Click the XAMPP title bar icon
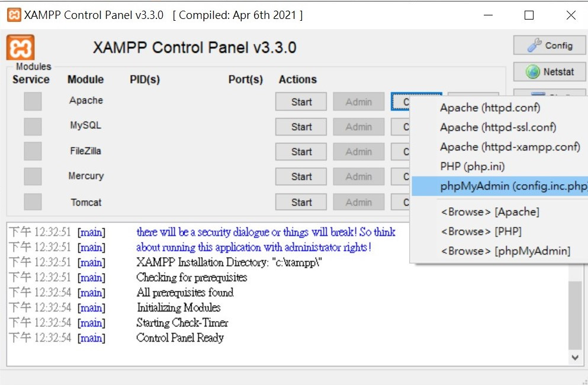Screen dimensions: 588x385 tap(14, 15)
